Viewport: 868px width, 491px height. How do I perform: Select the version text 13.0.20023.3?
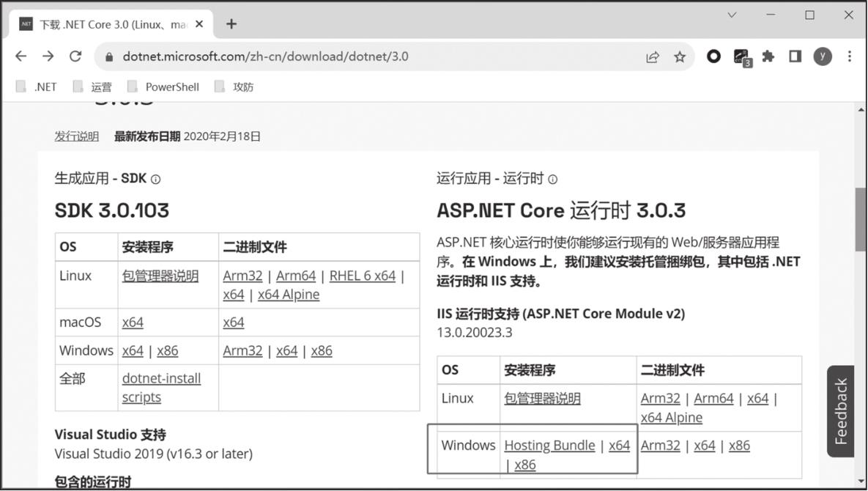click(475, 333)
